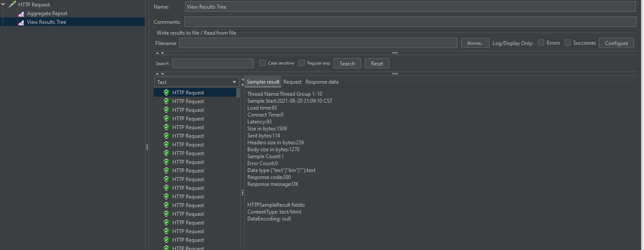Viewport: 644px width, 250px height.
Task: Switch to the Request tab
Action: (x=292, y=82)
